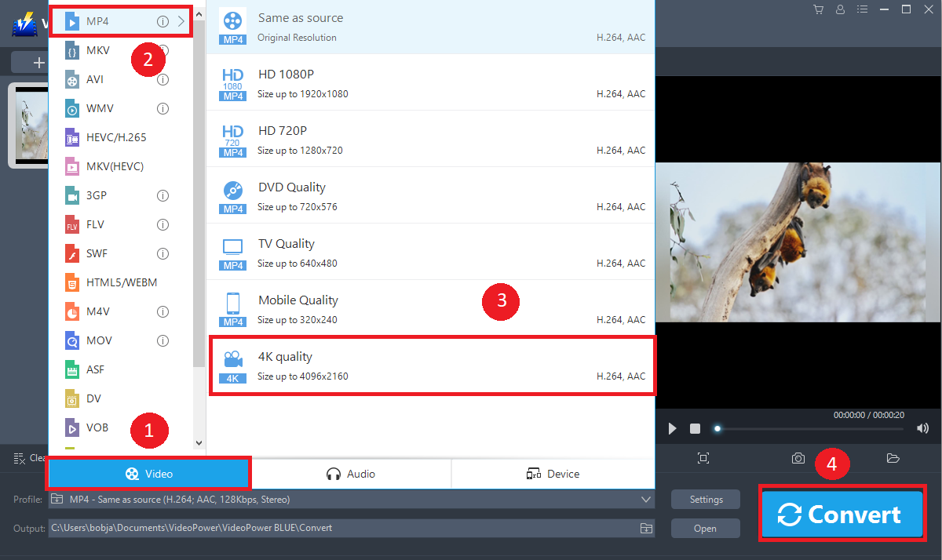Viewport: 942px width, 560px height.
Task: Expand the MP4 format chevron
Action: click(181, 21)
